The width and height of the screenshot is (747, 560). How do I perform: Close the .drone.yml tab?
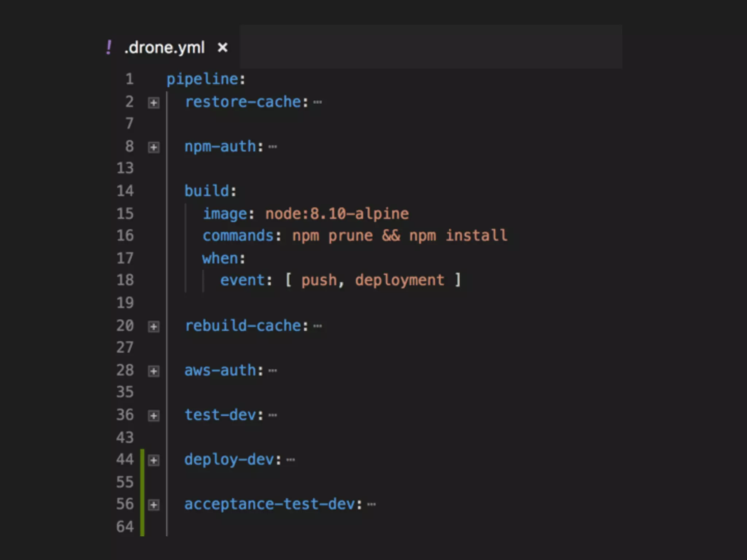point(222,47)
